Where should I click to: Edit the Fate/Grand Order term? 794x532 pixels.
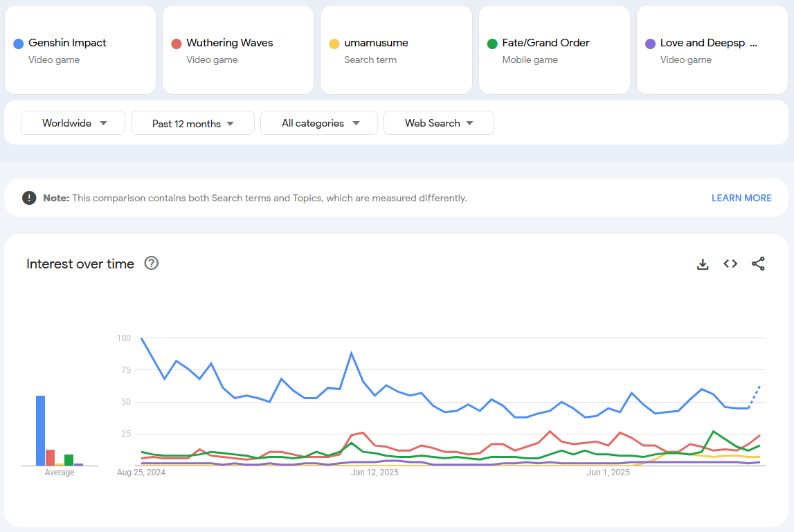[x=554, y=50]
